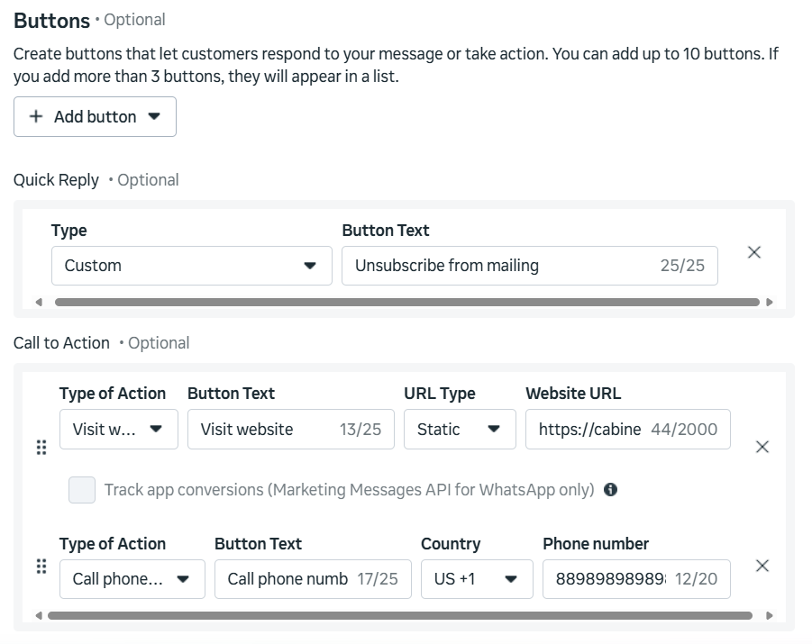This screenshot has height=644, width=812.
Task: Click Call to Action horizontal scrollbar
Action: point(399,616)
